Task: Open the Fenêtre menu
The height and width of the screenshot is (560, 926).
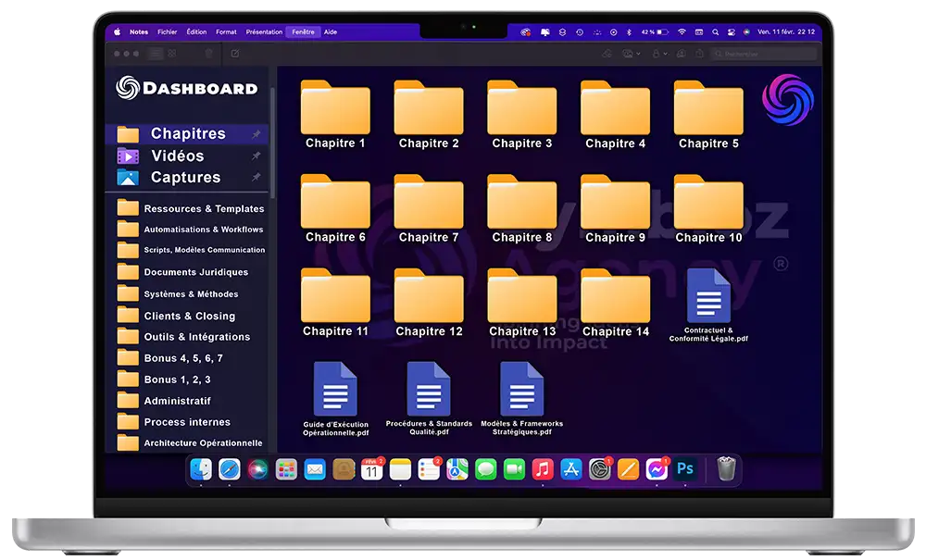Action: [303, 31]
